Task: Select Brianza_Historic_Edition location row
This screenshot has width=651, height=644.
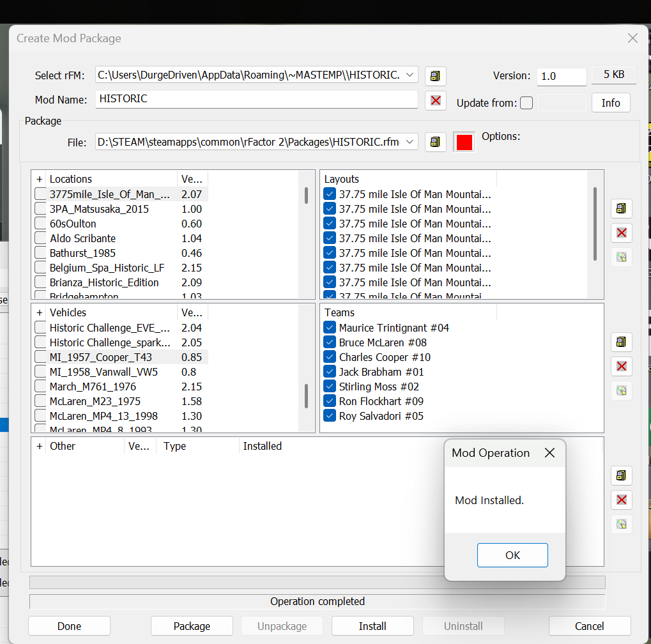Action: point(121,283)
